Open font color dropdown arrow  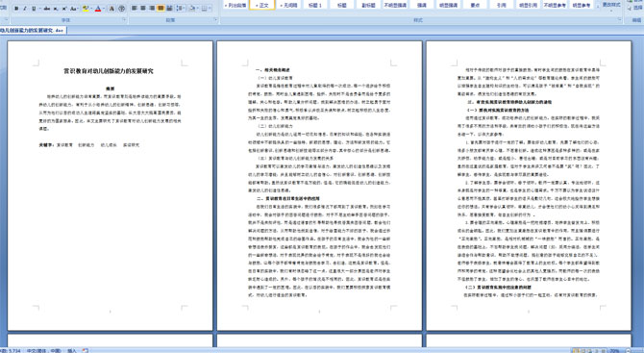(104, 9)
